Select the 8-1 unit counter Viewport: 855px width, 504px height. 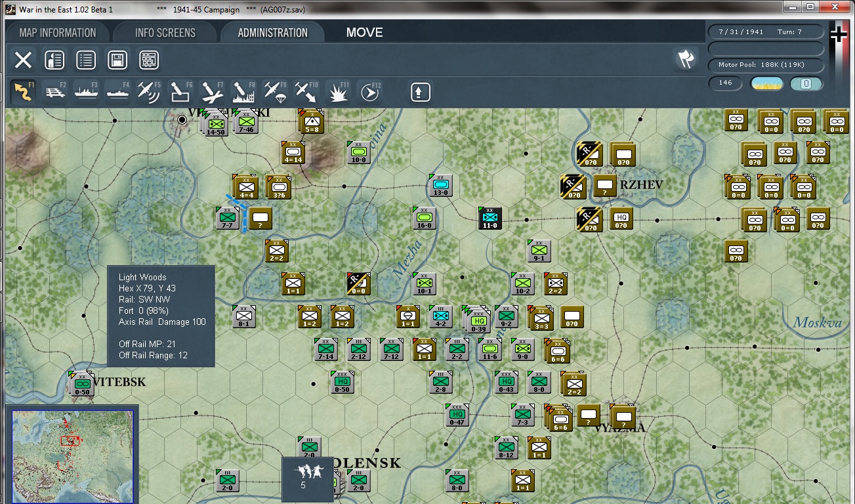(x=244, y=317)
